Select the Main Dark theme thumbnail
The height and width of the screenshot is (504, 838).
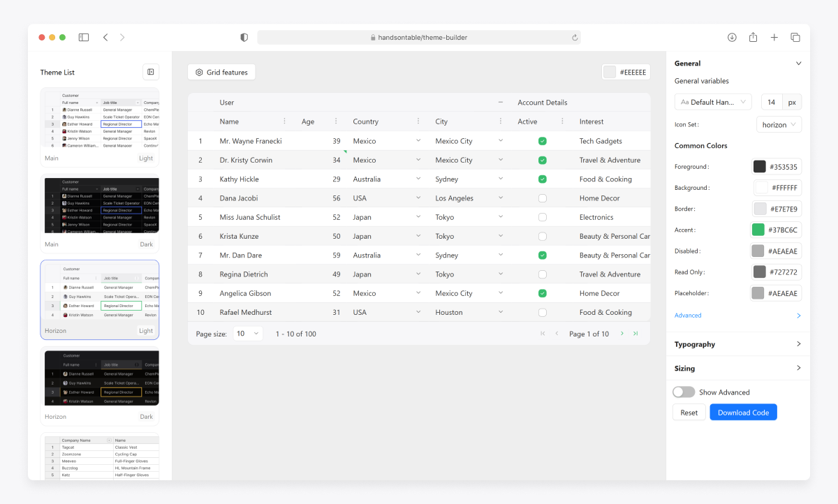pyautogui.click(x=100, y=213)
